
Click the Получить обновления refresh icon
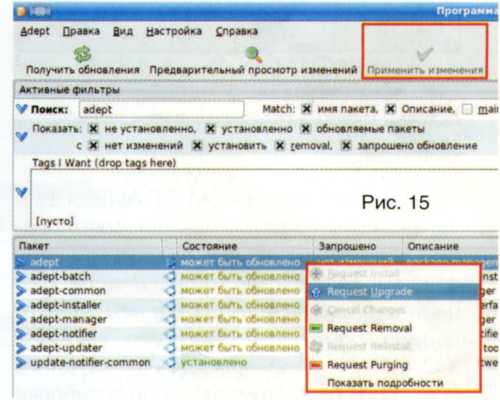tap(82, 54)
